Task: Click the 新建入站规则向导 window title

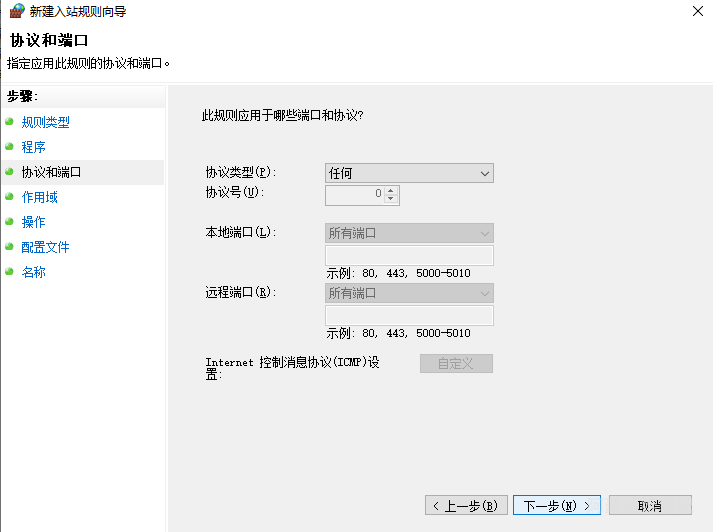Action: point(78,11)
